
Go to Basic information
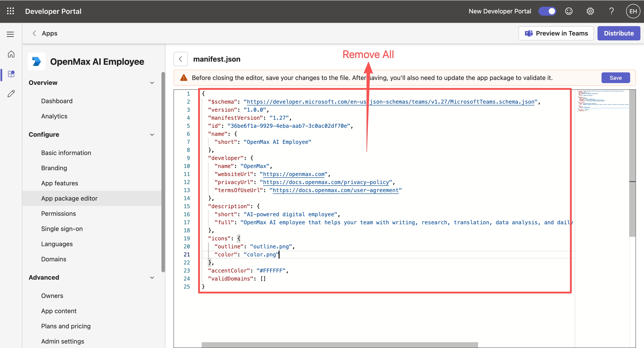click(x=66, y=153)
